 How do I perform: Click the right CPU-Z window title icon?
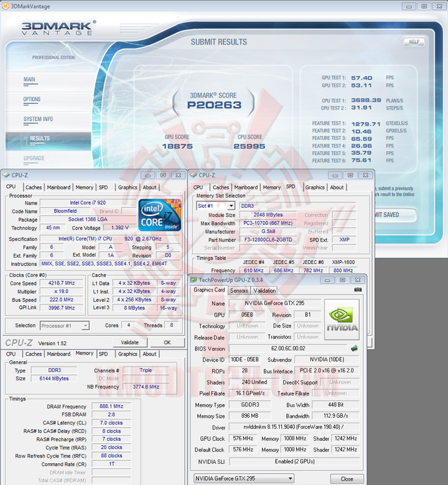[194, 175]
